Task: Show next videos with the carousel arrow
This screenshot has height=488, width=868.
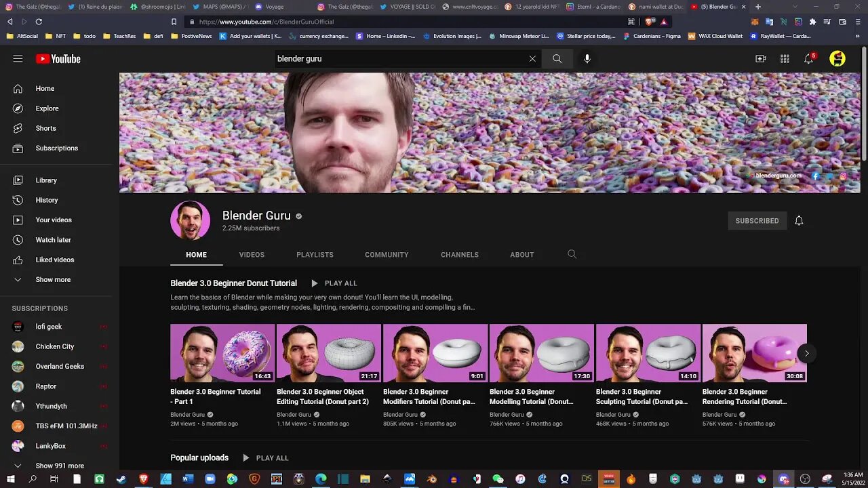Action: [806, 353]
